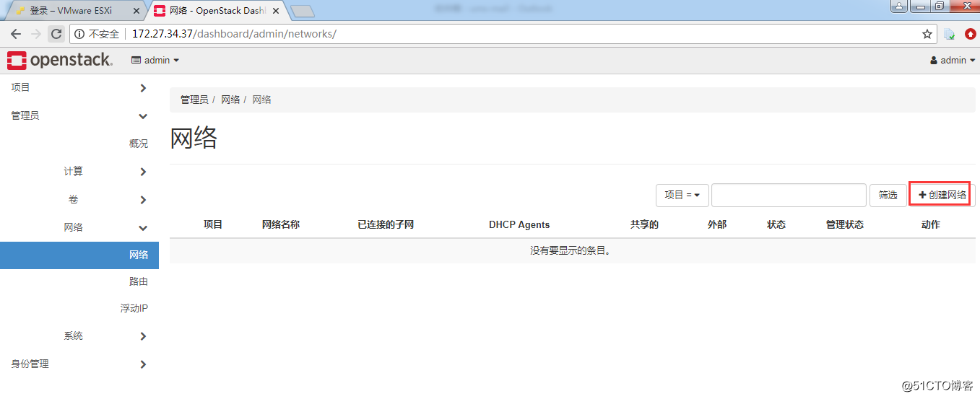
Task: Click the OpenStack logo
Action: (x=60, y=61)
